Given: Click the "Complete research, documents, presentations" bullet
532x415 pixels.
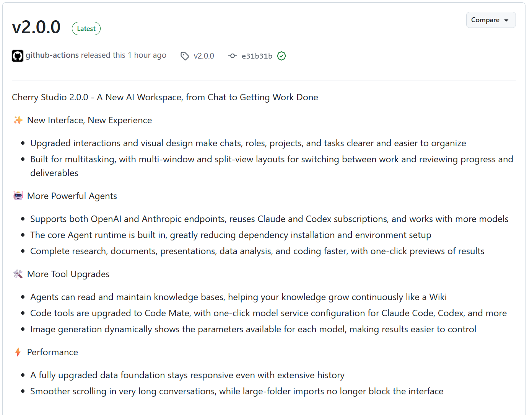Looking at the screenshot, I should pos(257,251).
